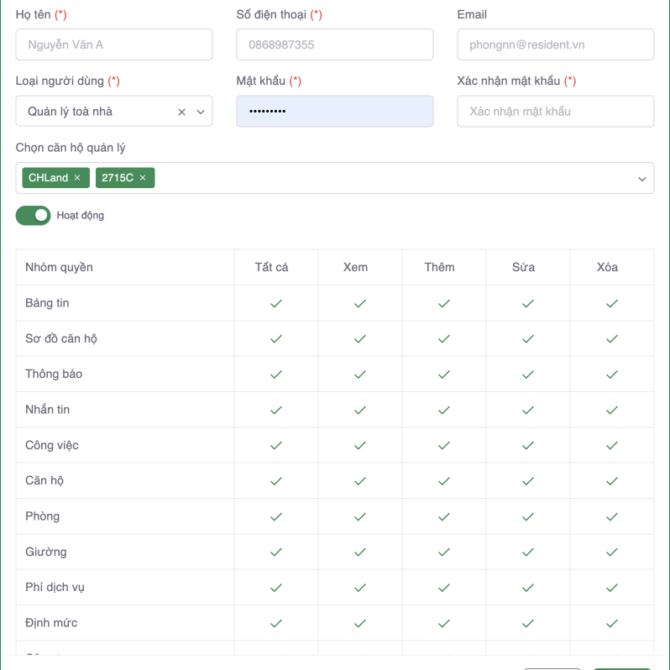This screenshot has width=670, height=670.
Task: Open the Loại người dùng dropdown arrow
Action: click(200, 112)
